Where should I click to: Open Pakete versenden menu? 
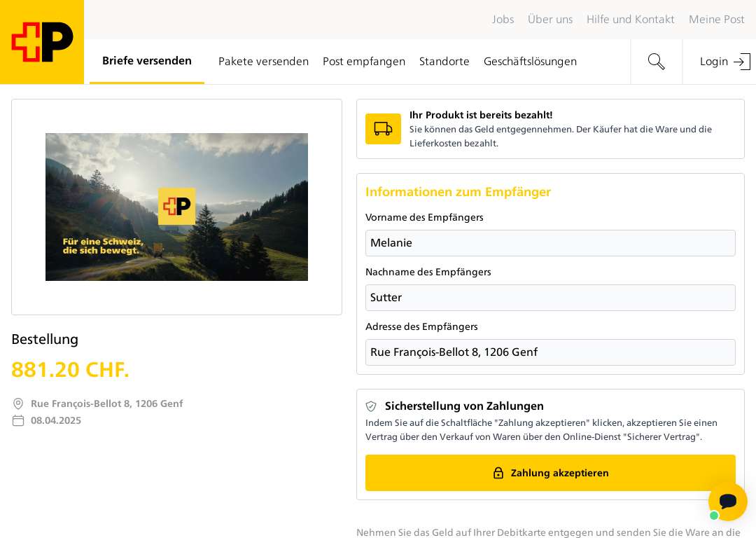pyautogui.click(x=263, y=62)
